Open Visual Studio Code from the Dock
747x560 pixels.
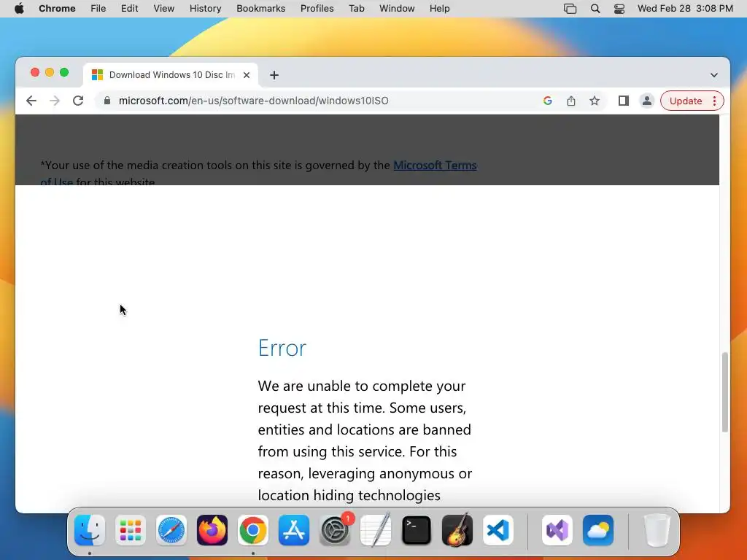coord(498,530)
